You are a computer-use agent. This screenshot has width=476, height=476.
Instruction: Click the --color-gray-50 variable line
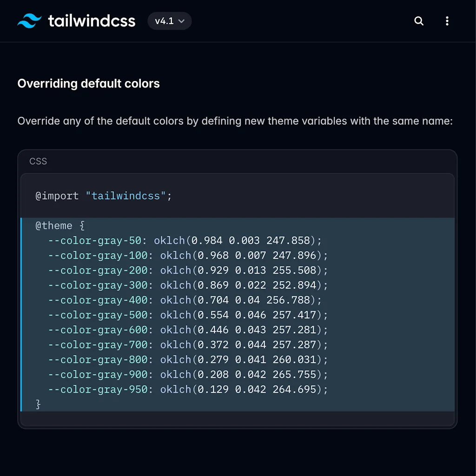pos(185,241)
